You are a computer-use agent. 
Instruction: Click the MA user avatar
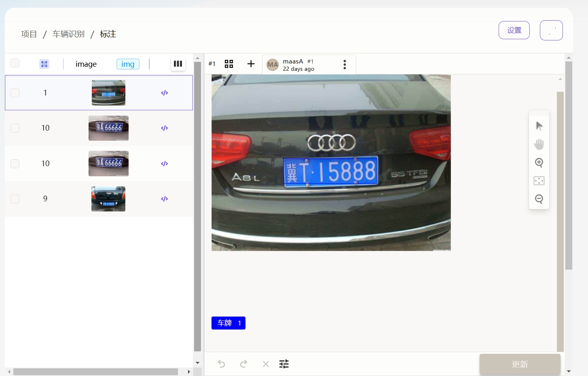(x=273, y=65)
